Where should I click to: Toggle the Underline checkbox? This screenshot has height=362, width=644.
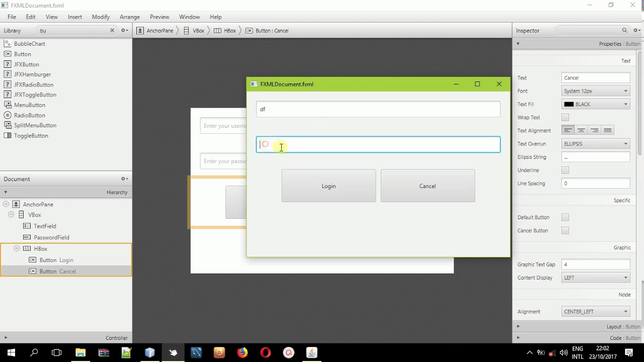[565, 170]
